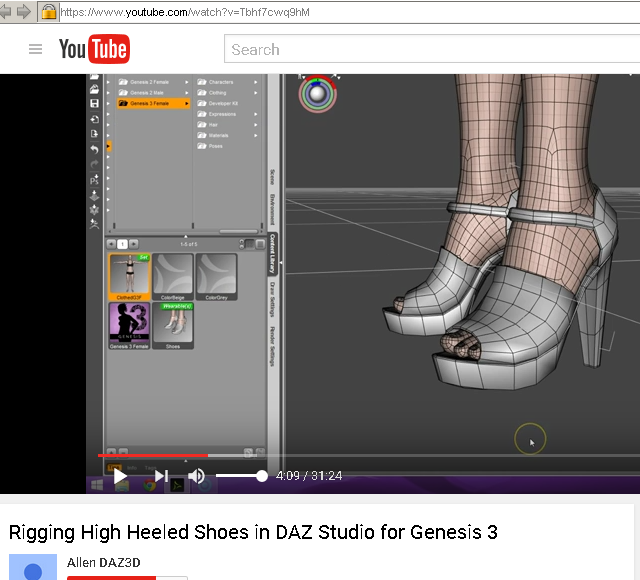
Task: Switch to the Environment side tab
Action: [x=272, y=209]
